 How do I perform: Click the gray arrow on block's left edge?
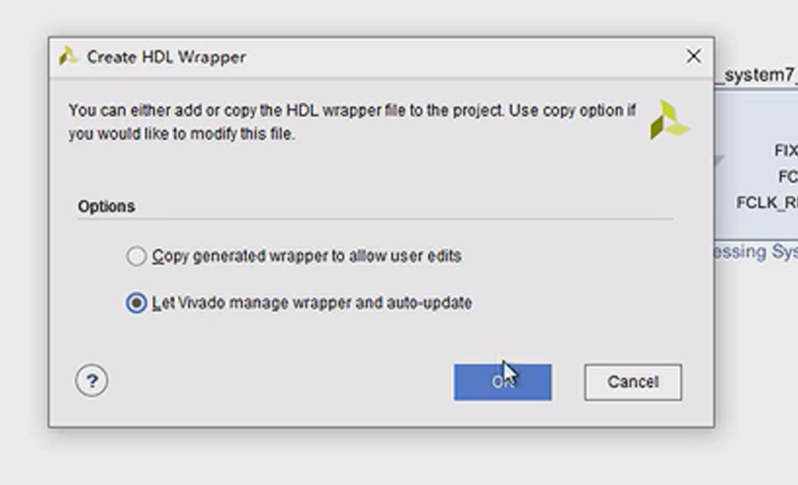[x=719, y=161]
